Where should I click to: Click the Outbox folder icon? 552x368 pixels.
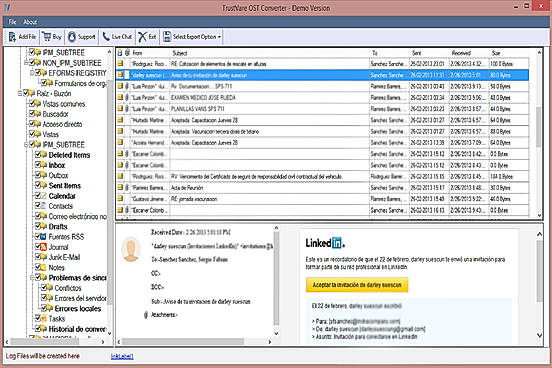[44, 175]
